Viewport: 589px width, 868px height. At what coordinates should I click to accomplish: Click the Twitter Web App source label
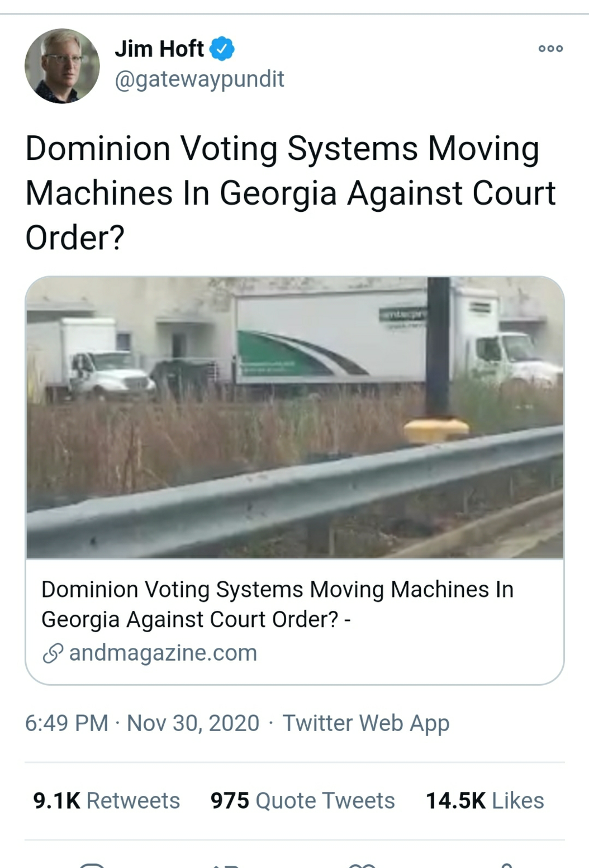click(365, 723)
